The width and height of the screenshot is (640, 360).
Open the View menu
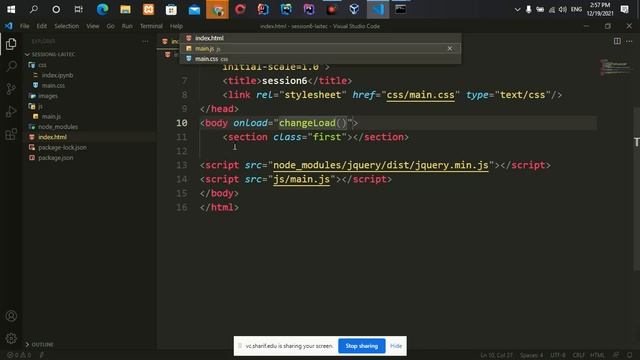[93, 26]
